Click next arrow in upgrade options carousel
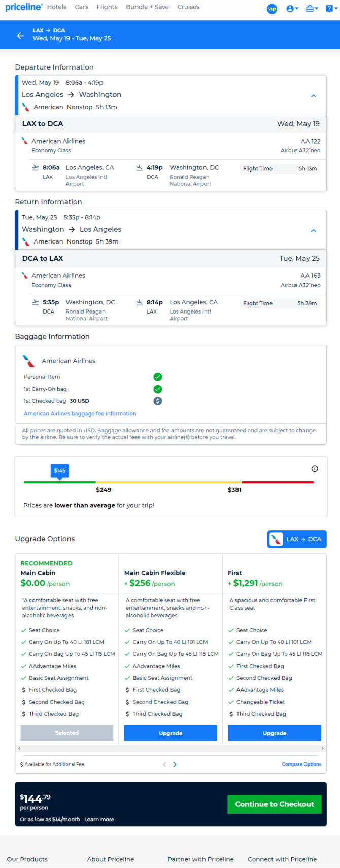The height and width of the screenshot is (868, 340). [175, 765]
